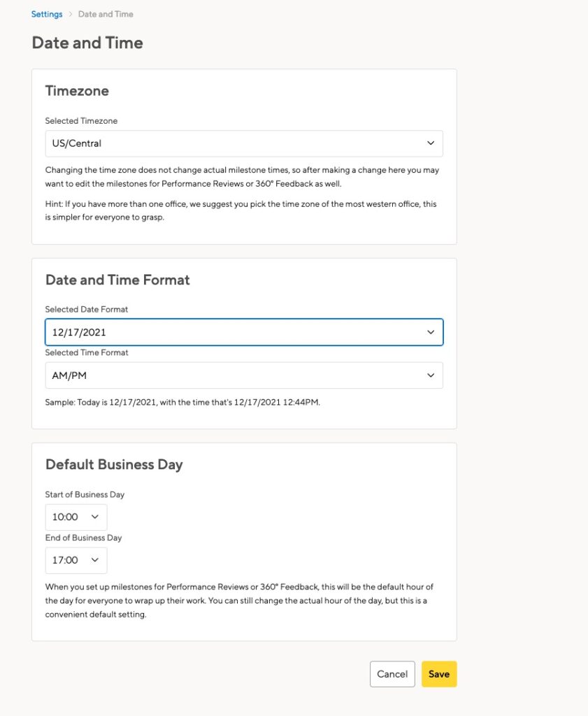
Task: Open the date format selector showing 12/17/2021
Action: point(244,332)
